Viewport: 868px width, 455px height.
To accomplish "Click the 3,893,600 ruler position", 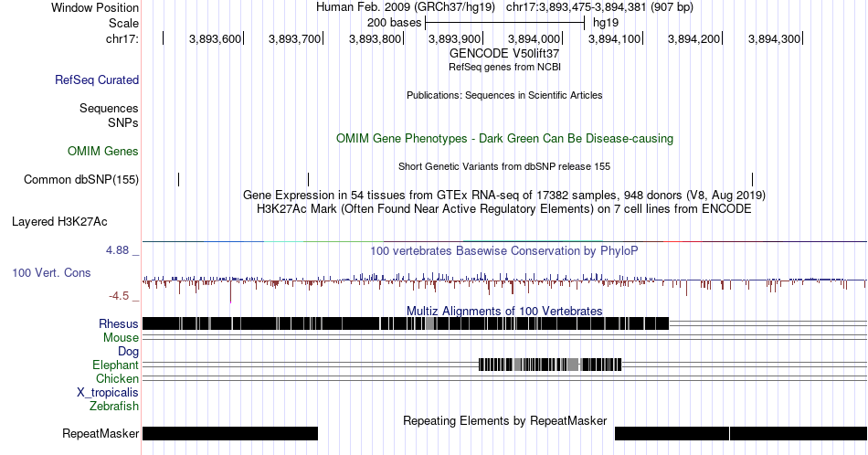I will 216,38.
